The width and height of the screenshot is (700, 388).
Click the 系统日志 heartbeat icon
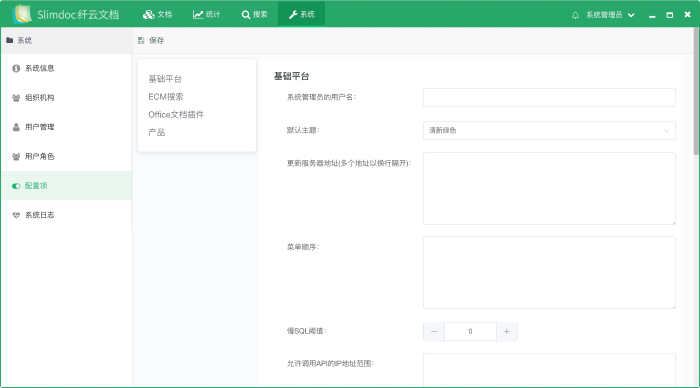point(16,215)
